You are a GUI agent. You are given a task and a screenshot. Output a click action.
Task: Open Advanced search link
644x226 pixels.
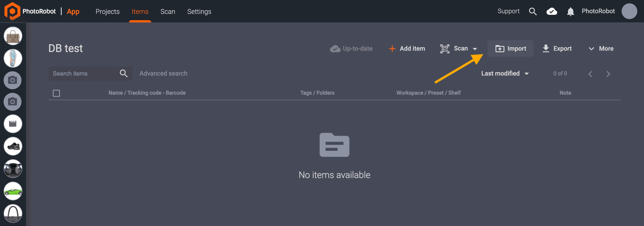tap(163, 73)
